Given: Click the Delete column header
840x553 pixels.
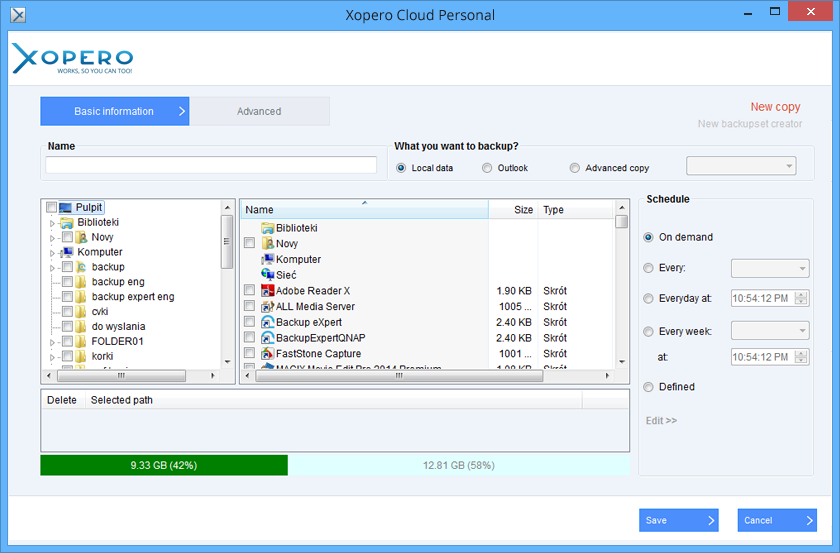Looking at the screenshot, I should (63, 400).
